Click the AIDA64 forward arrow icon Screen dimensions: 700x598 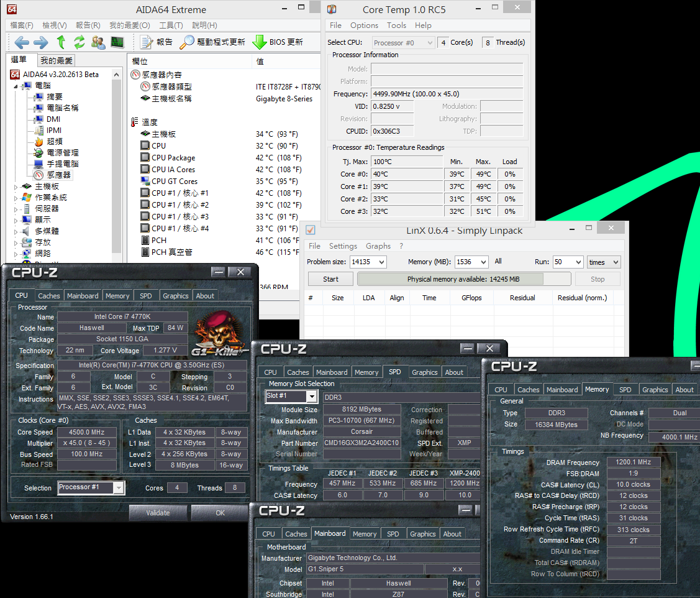point(41,42)
